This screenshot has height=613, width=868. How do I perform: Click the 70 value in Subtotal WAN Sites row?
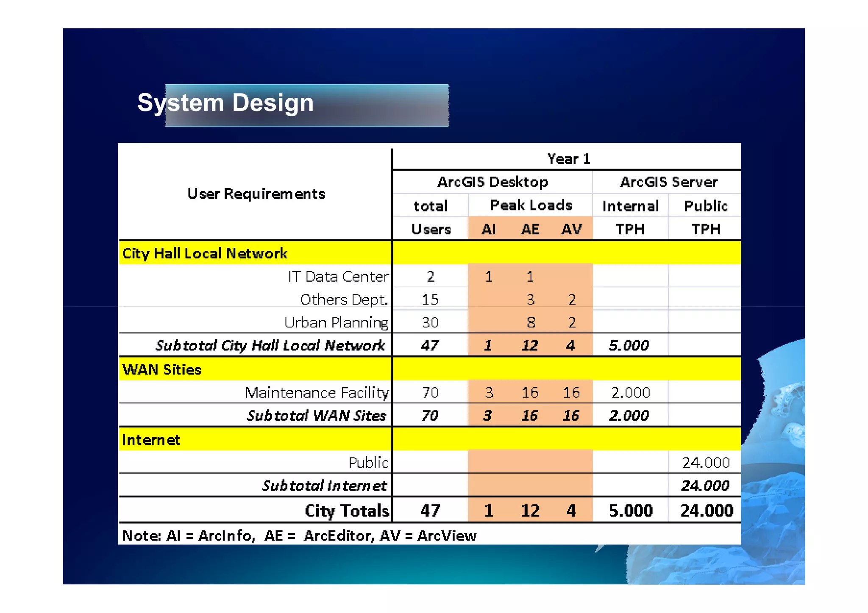430,416
